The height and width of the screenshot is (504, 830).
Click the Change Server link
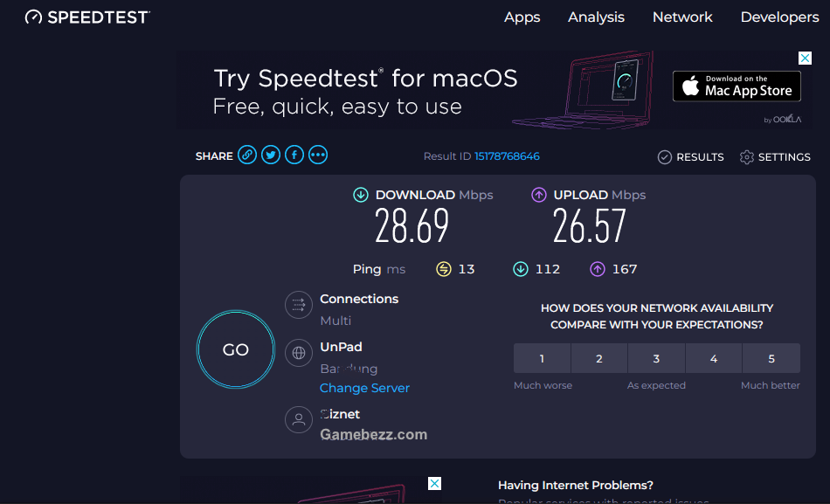[x=364, y=388]
